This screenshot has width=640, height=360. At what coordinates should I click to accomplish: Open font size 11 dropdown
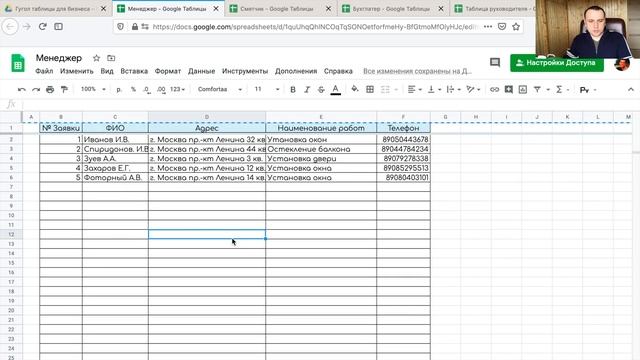click(267, 89)
